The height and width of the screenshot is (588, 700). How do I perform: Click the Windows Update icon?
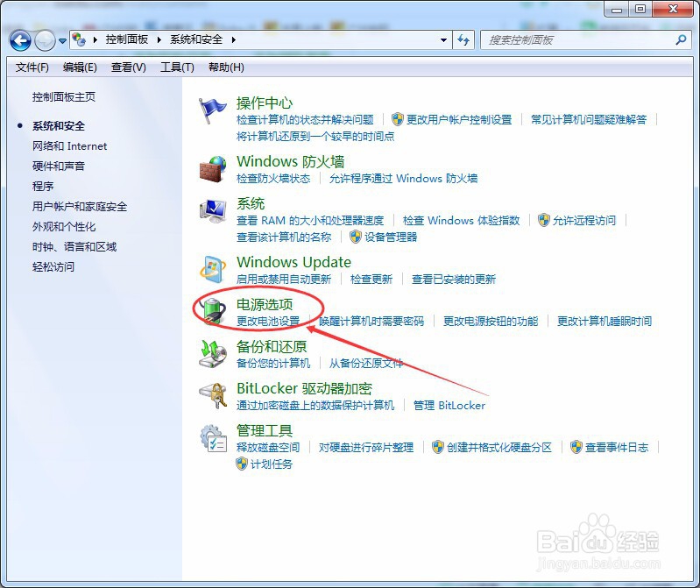(213, 269)
